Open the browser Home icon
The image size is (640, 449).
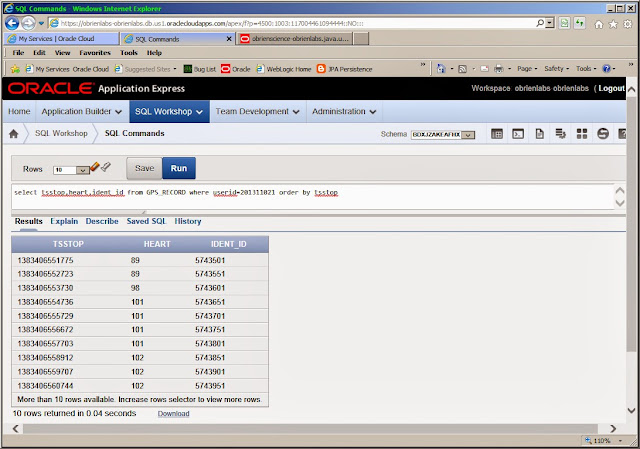(x=598, y=24)
